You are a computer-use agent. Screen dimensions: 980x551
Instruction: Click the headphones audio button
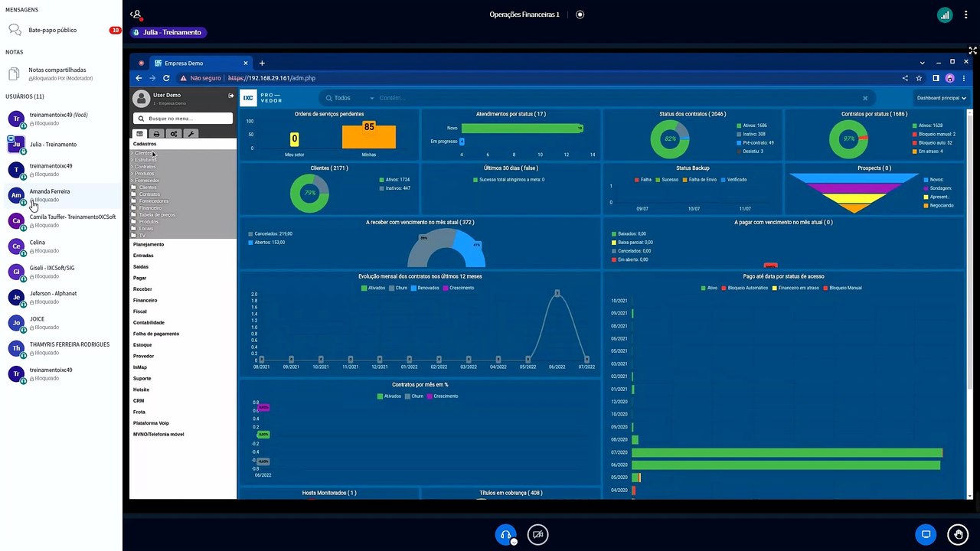505,534
